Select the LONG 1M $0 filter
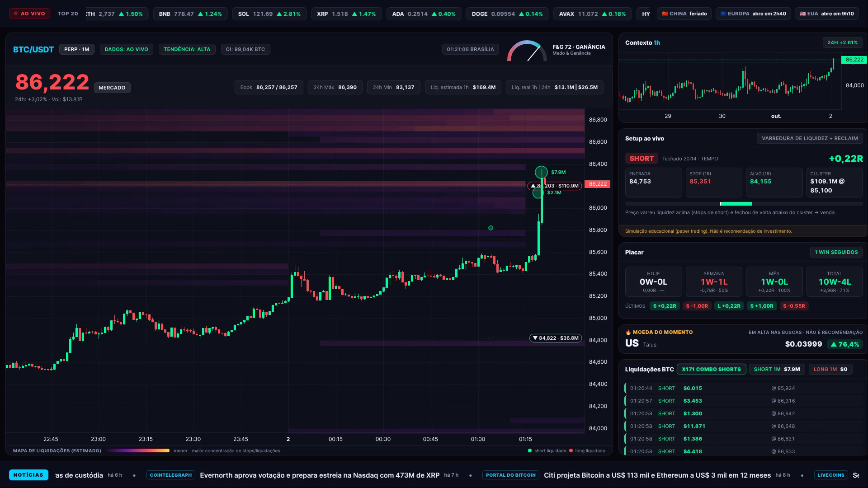The image size is (868, 488). pos(830,369)
